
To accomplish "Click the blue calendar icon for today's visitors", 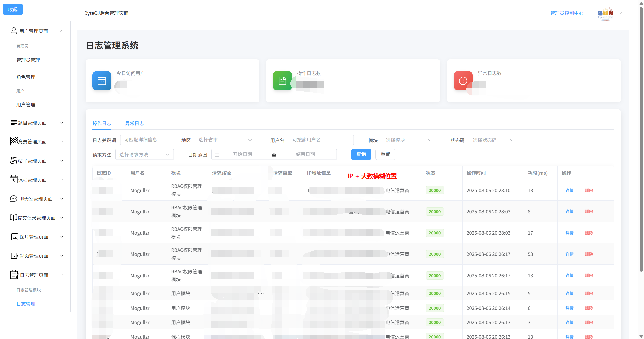I will pos(102,81).
